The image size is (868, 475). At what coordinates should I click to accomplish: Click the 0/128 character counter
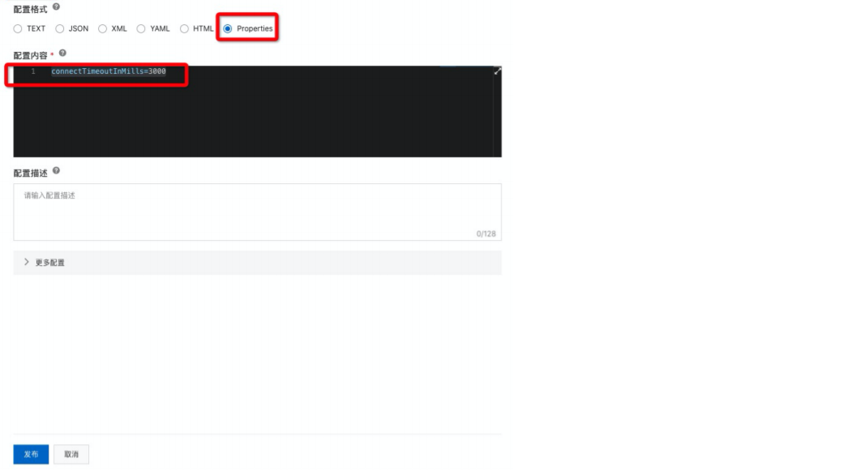tap(486, 233)
